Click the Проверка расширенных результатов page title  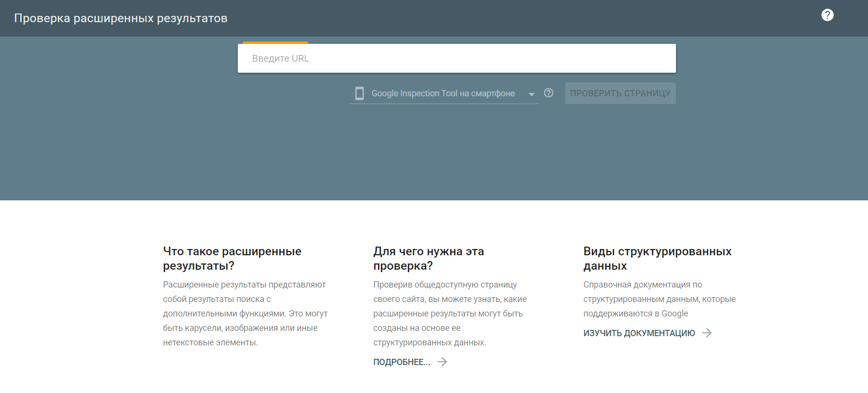pos(121,18)
